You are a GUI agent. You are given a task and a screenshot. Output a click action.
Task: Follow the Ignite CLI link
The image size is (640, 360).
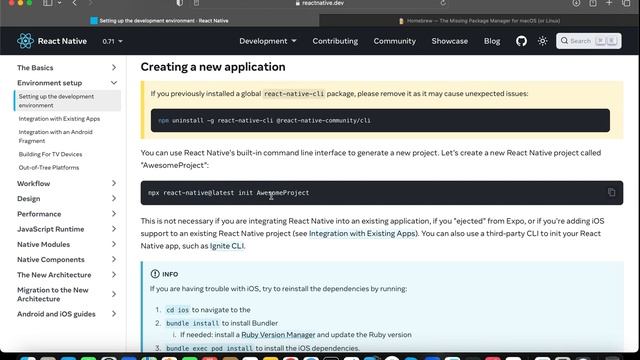click(227, 246)
